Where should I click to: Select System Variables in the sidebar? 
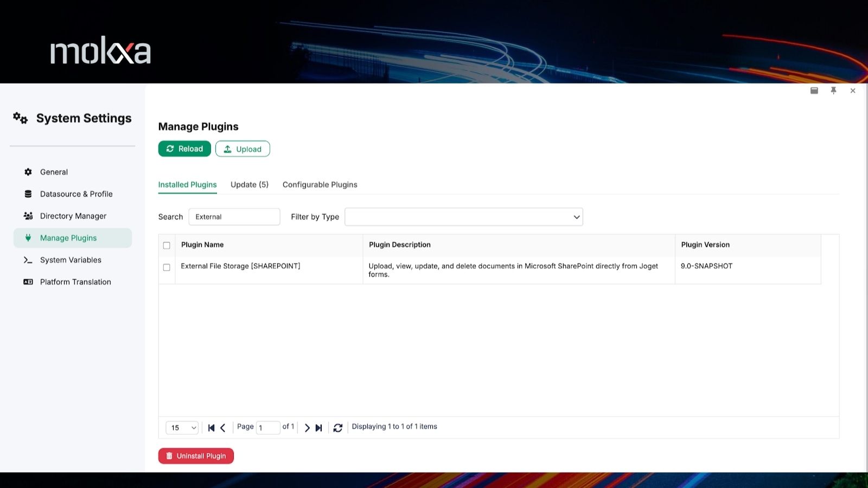point(71,260)
